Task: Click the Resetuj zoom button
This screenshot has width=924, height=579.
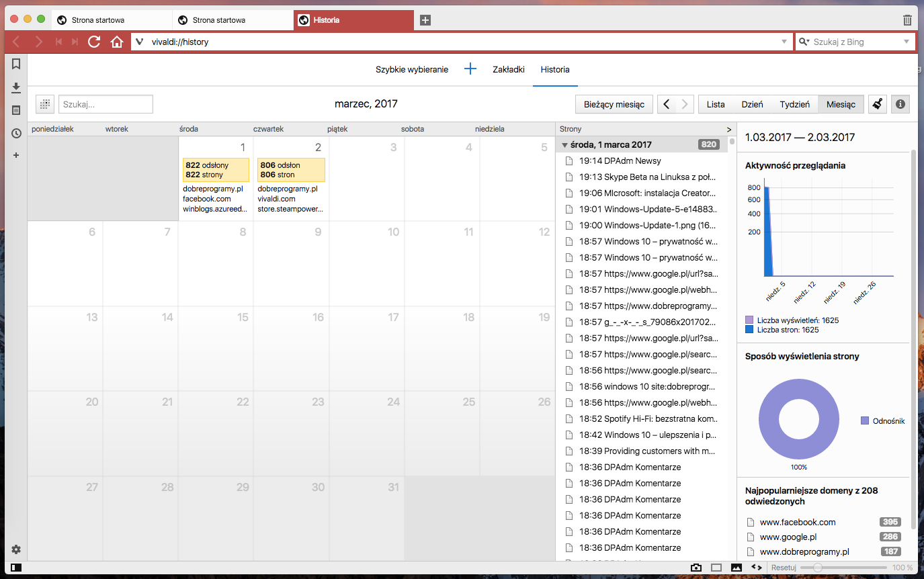Action: click(x=783, y=568)
